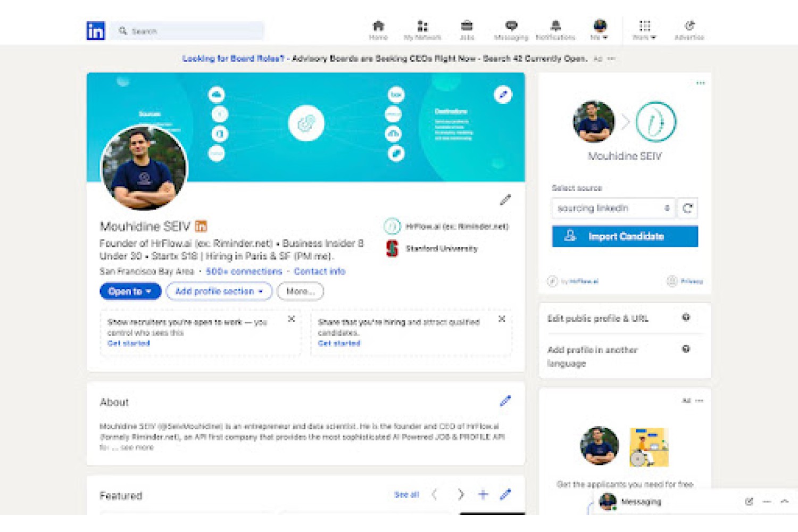Edit the cover banner with pencil icon

point(503,95)
